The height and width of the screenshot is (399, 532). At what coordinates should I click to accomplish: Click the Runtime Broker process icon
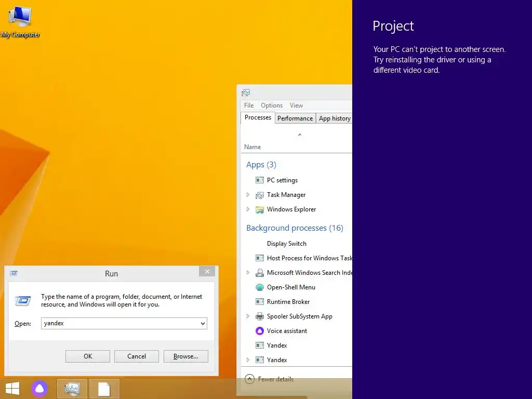point(260,302)
